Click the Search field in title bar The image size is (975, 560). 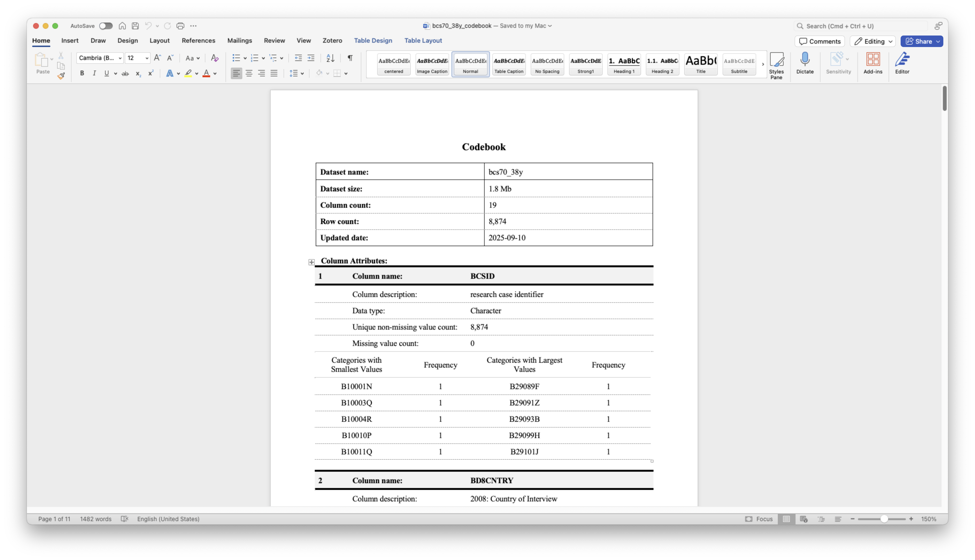point(860,26)
